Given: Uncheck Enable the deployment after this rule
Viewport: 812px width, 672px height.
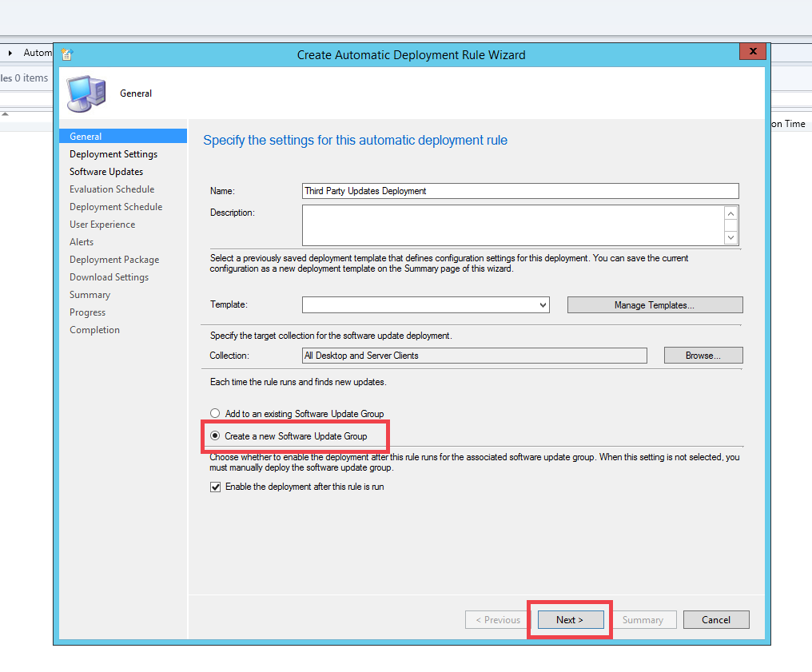Looking at the screenshot, I should click(x=215, y=487).
